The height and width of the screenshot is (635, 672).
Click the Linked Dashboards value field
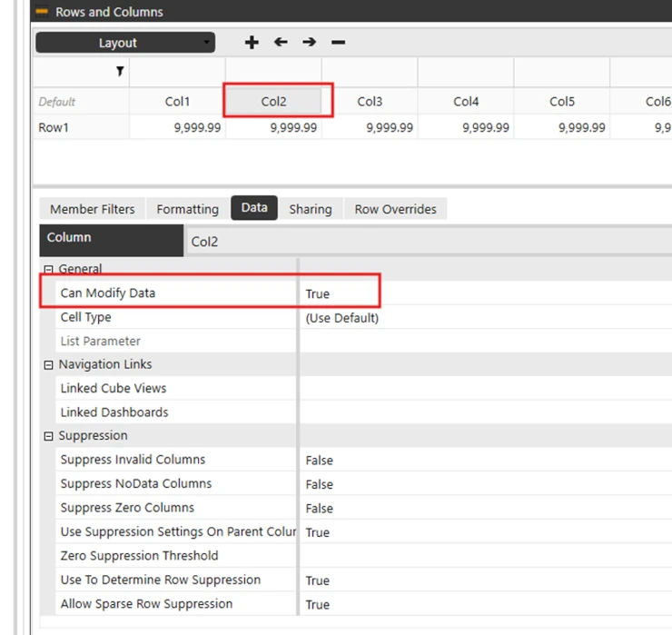tap(486, 412)
